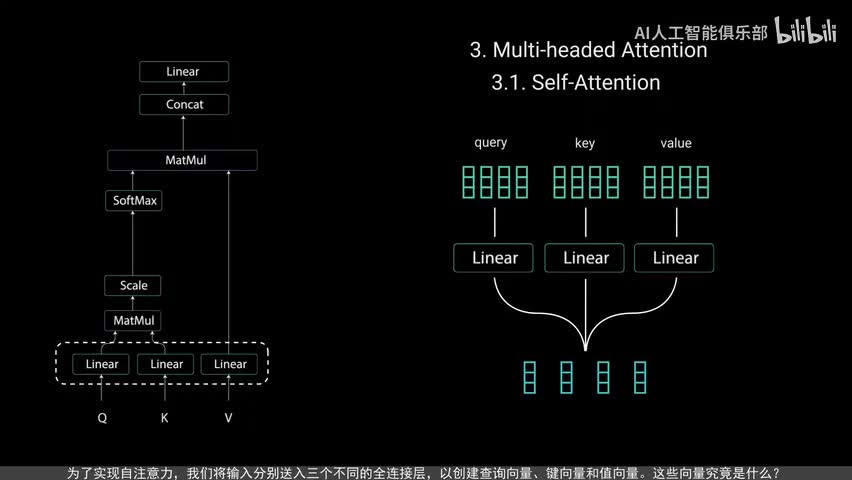Click the V input label
Screen dimensions: 852x480
(229, 418)
